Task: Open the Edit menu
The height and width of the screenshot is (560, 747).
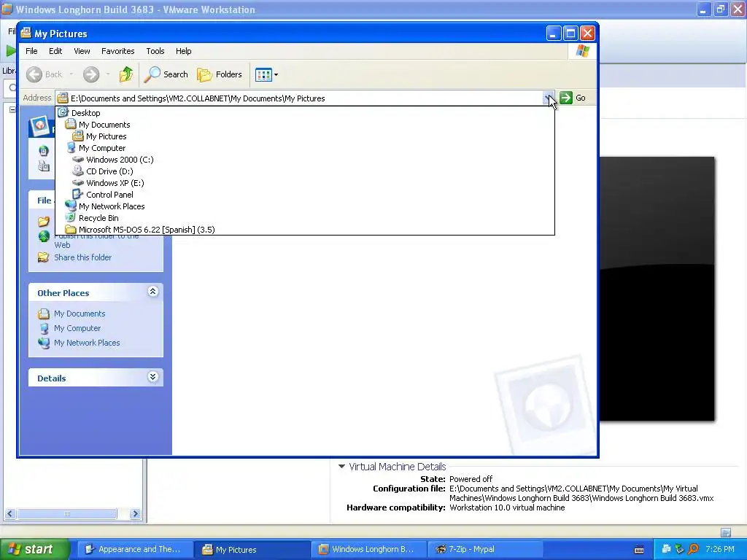Action: point(55,51)
